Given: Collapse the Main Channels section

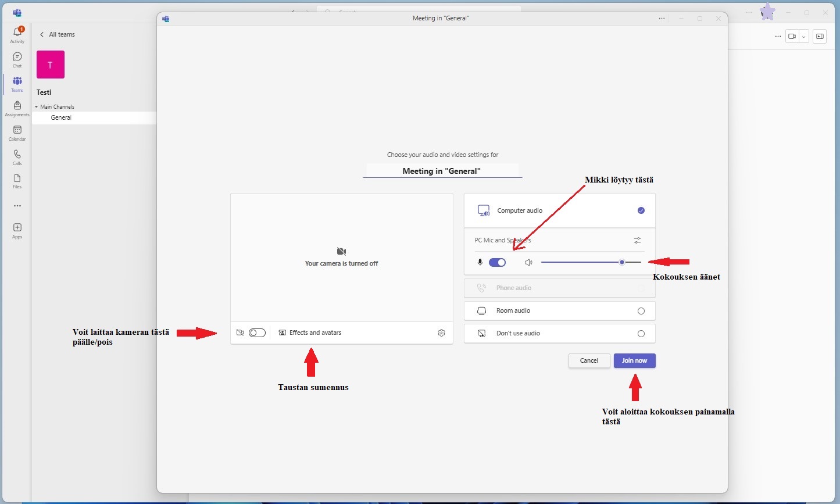Looking at the screenshot, I should (36, 107).
